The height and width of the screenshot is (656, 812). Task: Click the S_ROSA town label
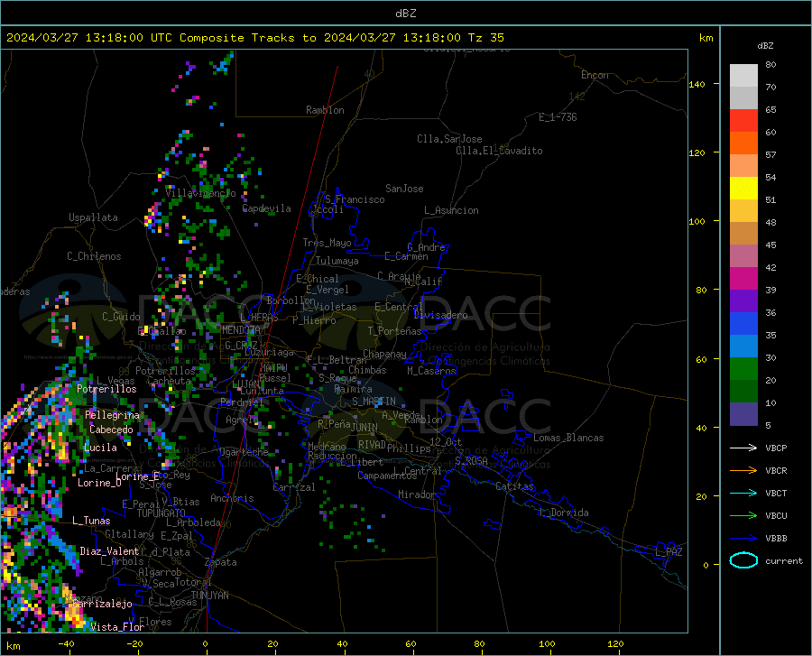(x=471, y=461)
